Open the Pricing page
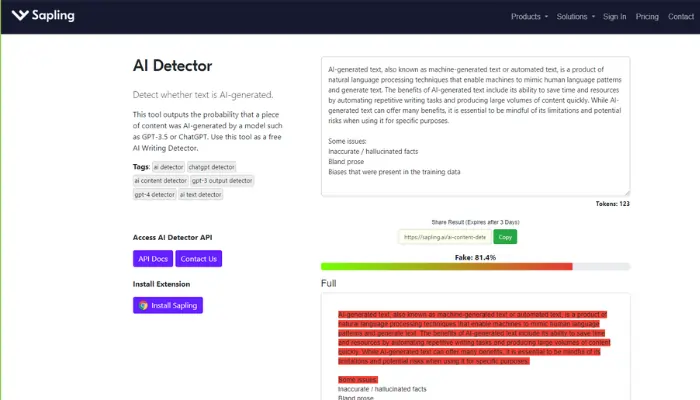The height and width of the screenshot is (400, 700). pyautogui.click(x=647, y=17)
